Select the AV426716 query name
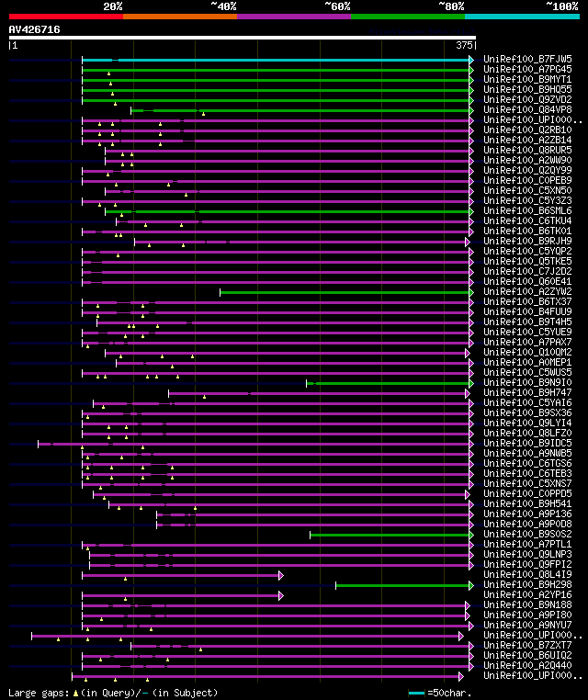This screenshot has width=588, height=700. pyautogui.click(x=34, y=30)
